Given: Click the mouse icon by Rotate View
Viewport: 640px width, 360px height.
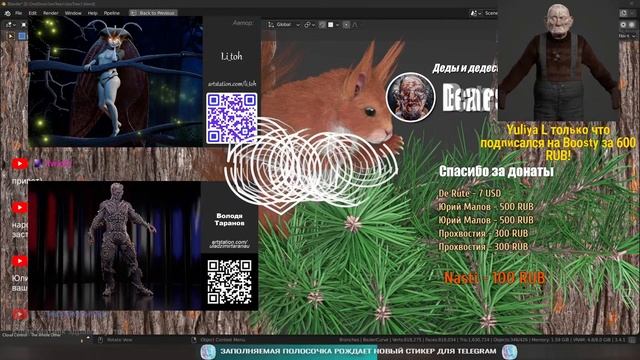Looking at the screenshot, I should coord(100,340).
